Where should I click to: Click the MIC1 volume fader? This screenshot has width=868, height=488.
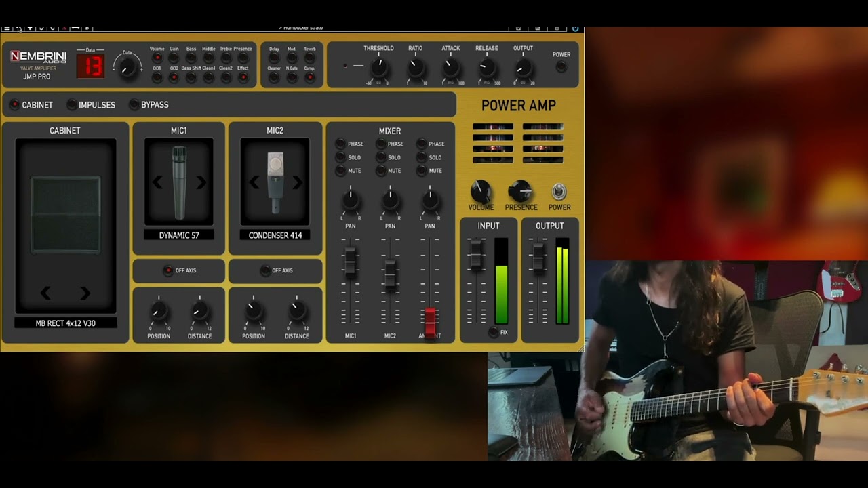tap(351, 262)
